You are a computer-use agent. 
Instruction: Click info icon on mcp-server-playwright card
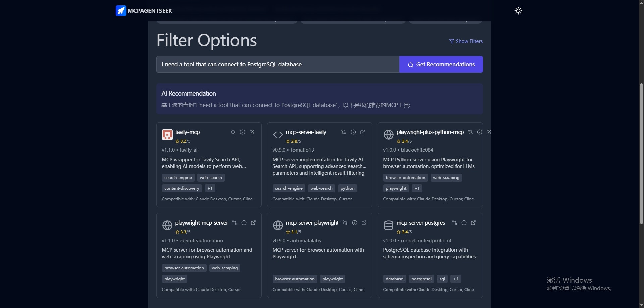tap(355, 223)
